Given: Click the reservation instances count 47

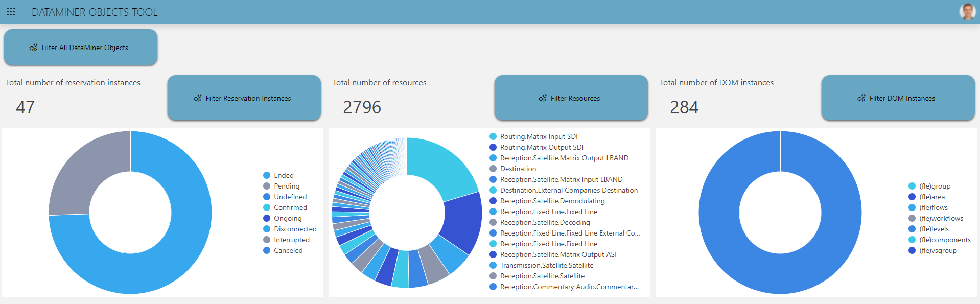Looking at the screenshot, I should [25, 107].
